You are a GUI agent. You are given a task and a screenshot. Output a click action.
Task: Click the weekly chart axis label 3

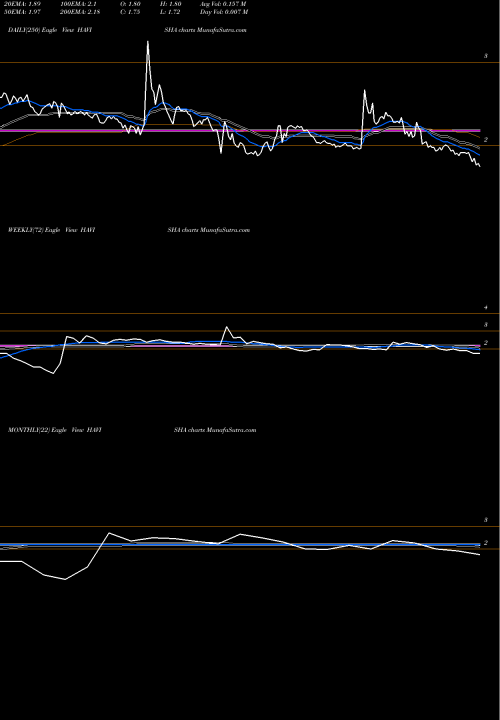(x=486, y=325)
